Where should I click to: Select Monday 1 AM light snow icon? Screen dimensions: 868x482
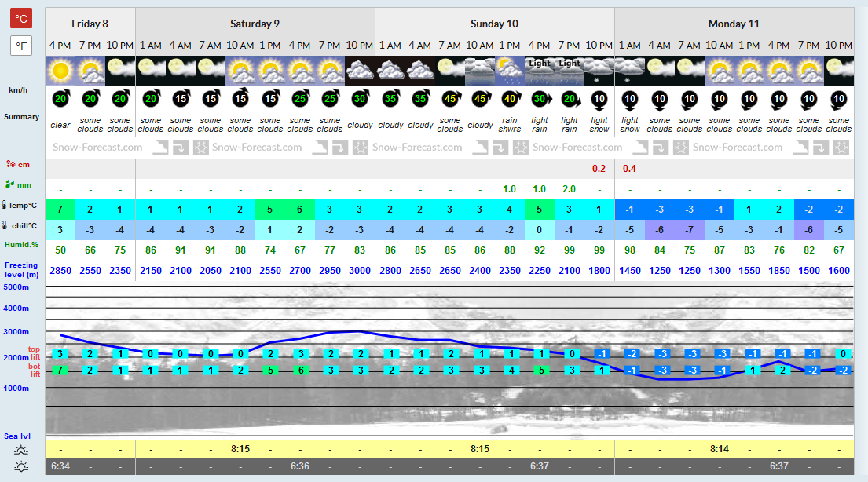630,71
